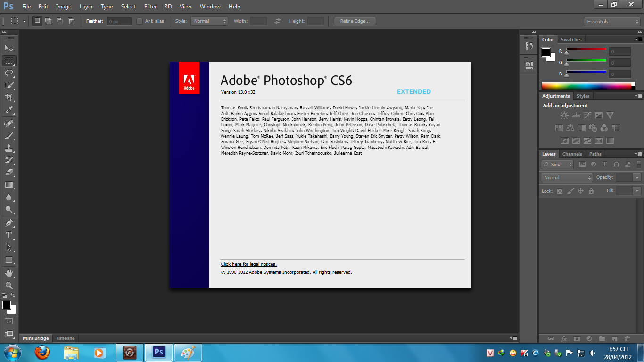Swap foreground and background colors

click(x=13, y=295)
